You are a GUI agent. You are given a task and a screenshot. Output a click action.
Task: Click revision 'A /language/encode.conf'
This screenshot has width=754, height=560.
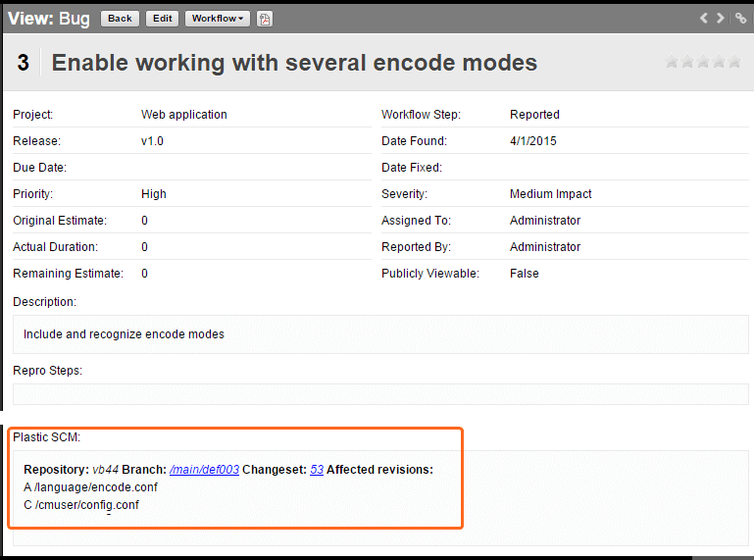point(90,487)
